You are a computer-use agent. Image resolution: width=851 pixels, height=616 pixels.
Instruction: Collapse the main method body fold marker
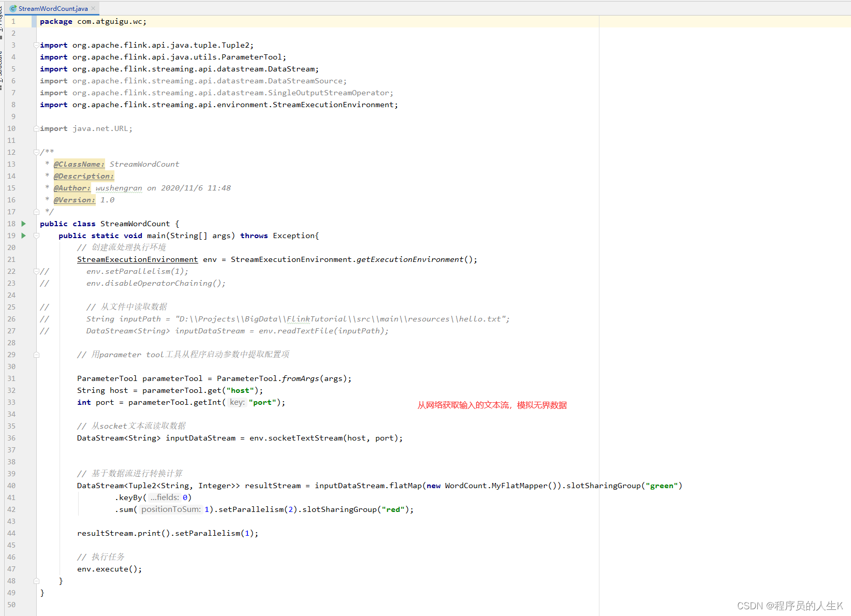coord(36,236)
